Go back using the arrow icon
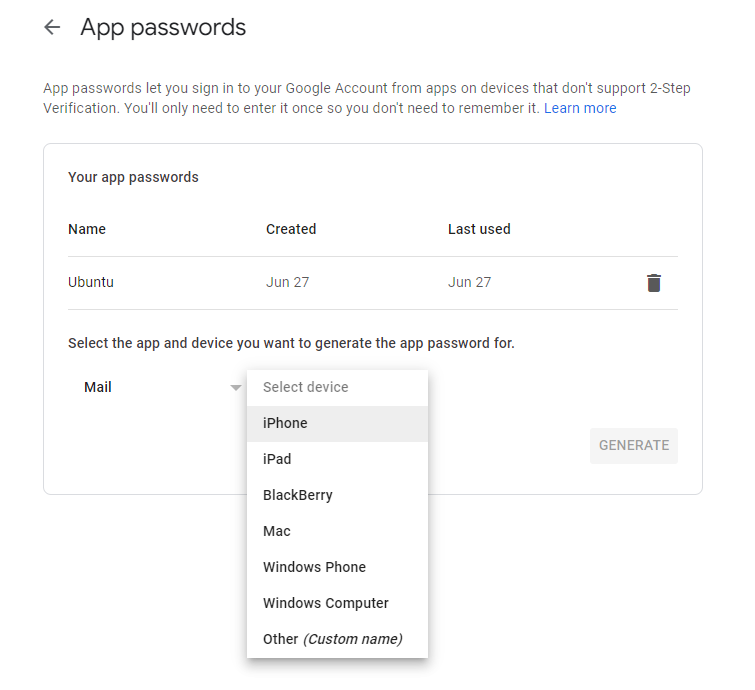Viewport: 755px width, 690px height. [52, 28]
